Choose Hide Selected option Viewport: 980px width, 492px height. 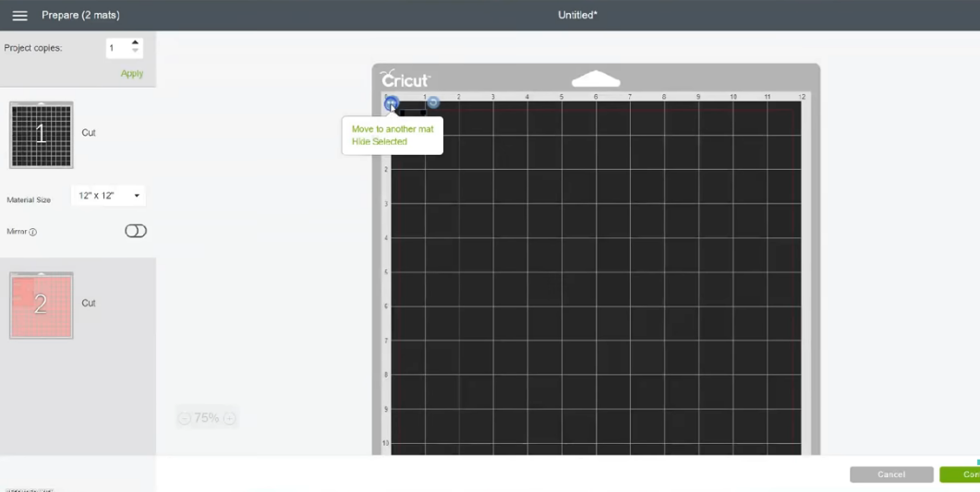point(380,142)
